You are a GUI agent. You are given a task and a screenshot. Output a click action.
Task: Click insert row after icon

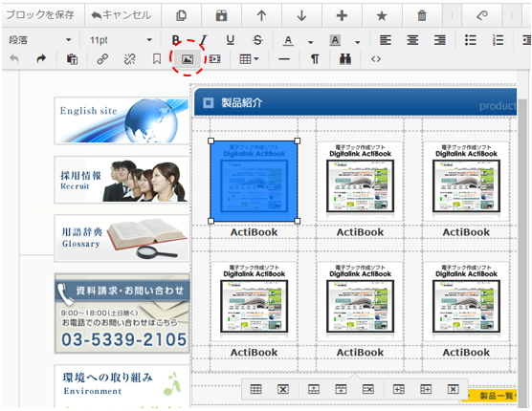pos(341,389)
